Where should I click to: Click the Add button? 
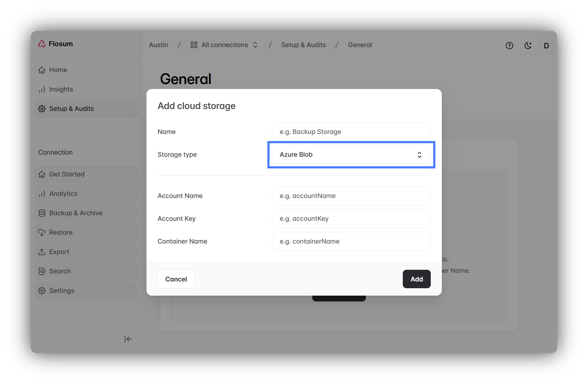click(416, 279)
